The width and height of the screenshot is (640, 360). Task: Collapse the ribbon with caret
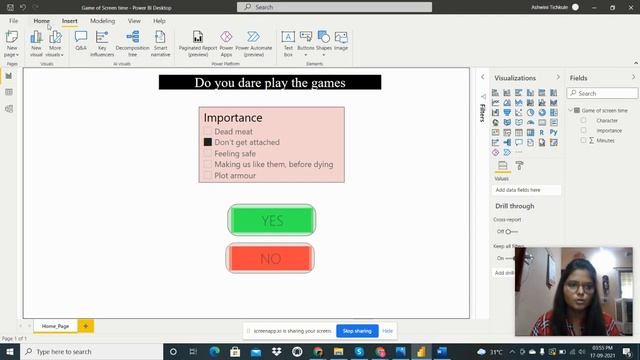(636, 63)
